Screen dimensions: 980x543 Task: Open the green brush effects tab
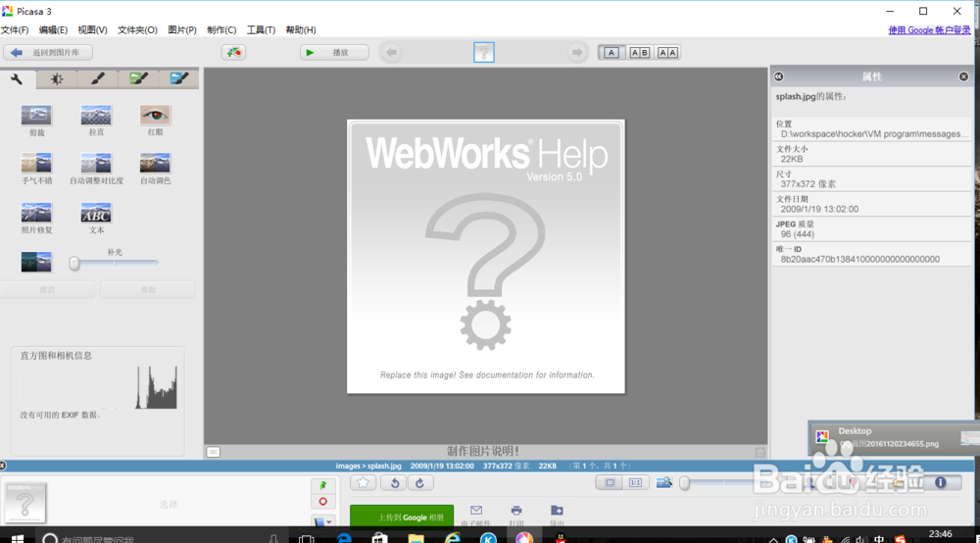[138, 78]
